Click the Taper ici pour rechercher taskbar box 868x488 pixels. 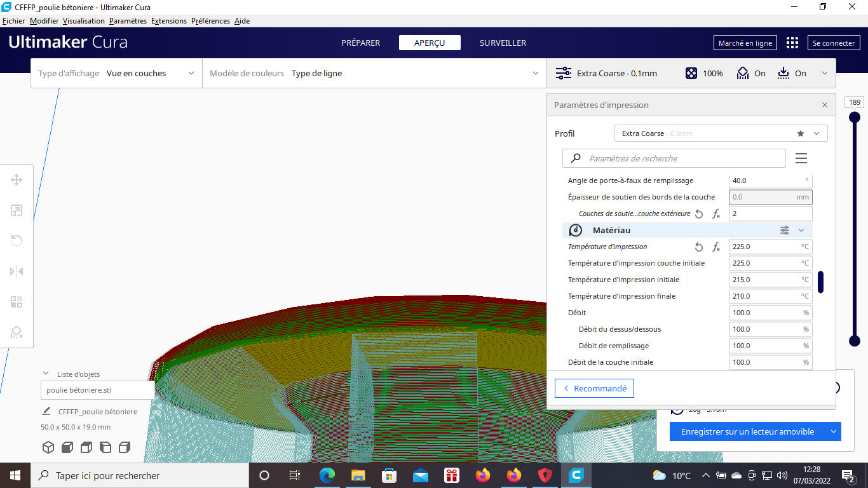[x=140, y=475]
